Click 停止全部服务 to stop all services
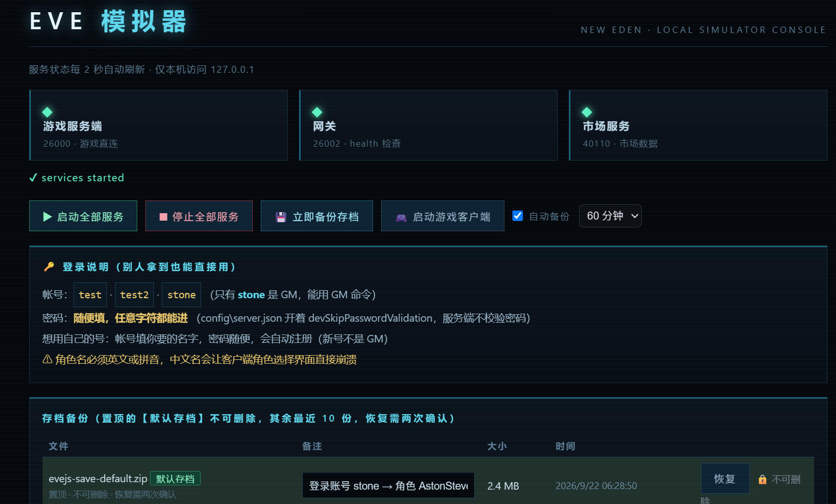This screenshot has height=504, width=836. pyautogui.click(x=199, y=216)
